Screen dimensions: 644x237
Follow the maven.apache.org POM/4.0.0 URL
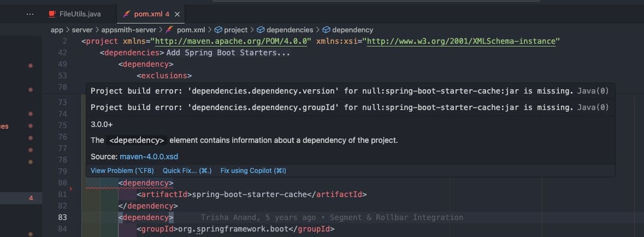[x=233, y=42]
